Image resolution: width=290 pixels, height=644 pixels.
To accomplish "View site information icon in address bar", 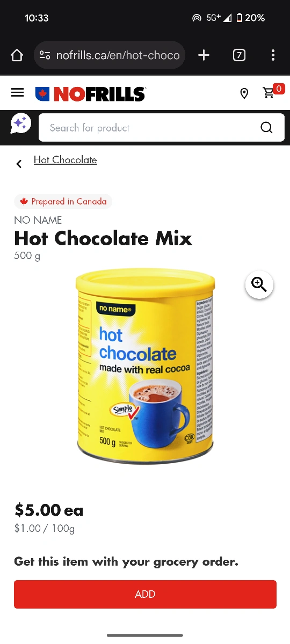I will [x=45, y=55].
